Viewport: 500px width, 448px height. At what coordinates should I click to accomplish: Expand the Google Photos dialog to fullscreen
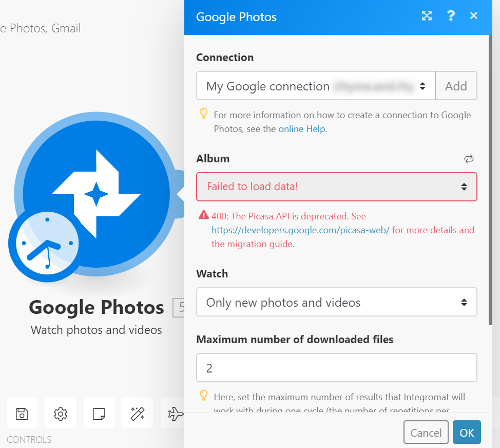pyautogui.click(x=427, y=15)
